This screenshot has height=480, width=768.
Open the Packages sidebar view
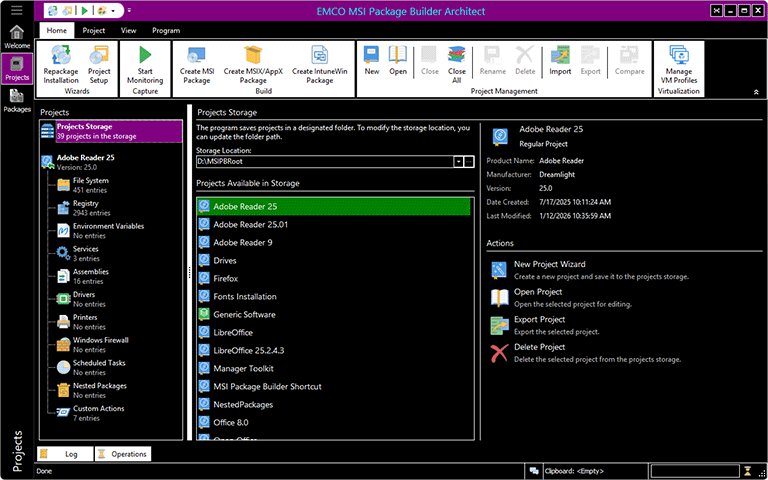coord(16,100)
